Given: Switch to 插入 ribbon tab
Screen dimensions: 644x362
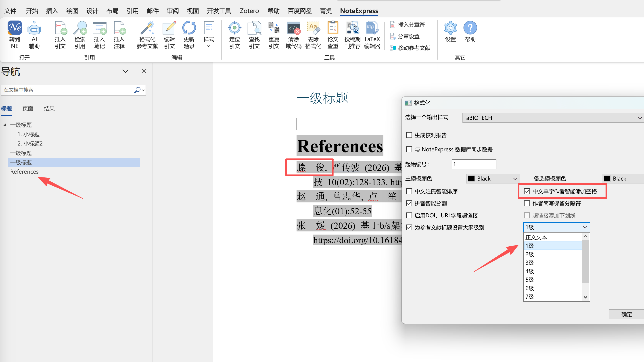Looking at the screenshot, I should [x=52, y=11].
